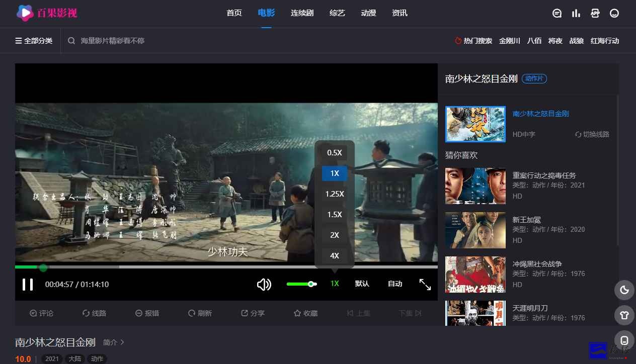Screen dimensions: 636x364
Task: Click 线路 below the player
Action: [x=94, y=313]
